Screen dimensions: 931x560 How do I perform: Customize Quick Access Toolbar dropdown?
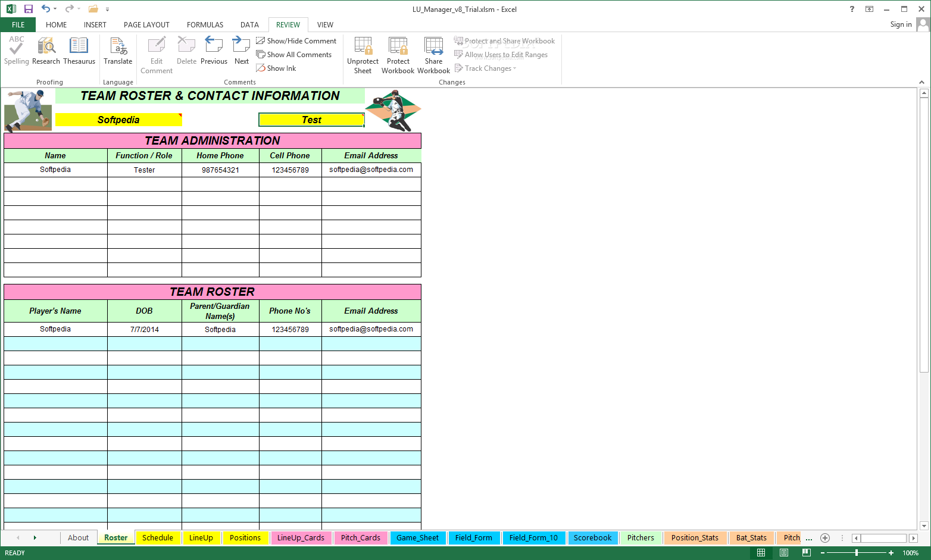point(107,9)
